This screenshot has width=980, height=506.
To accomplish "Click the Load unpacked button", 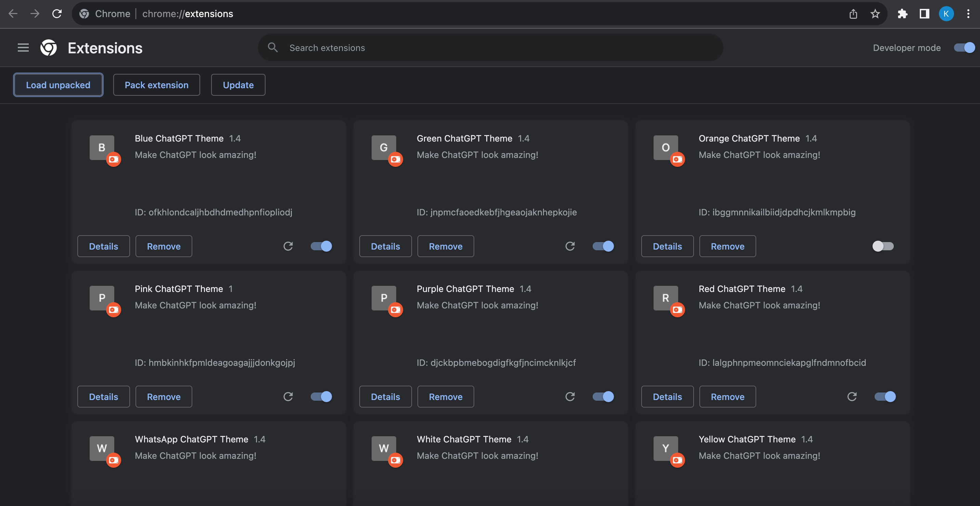I will coord(58,85).
